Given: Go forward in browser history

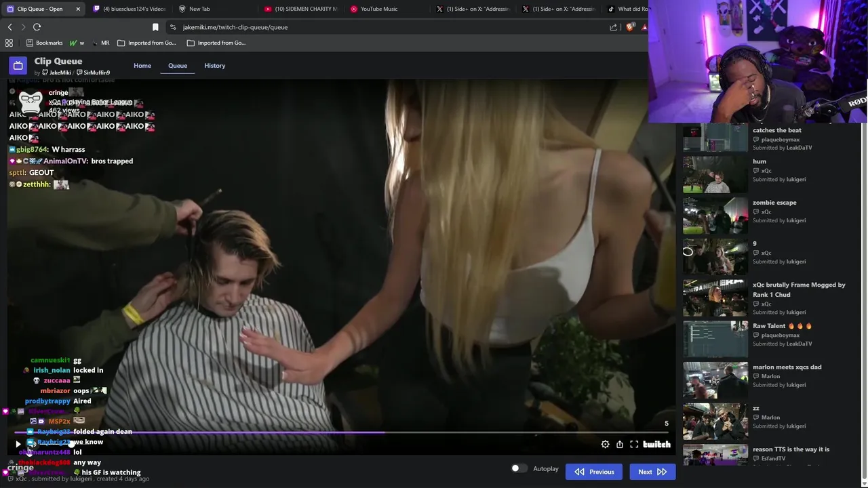Looking at the screenshot, I should [23, 27].
